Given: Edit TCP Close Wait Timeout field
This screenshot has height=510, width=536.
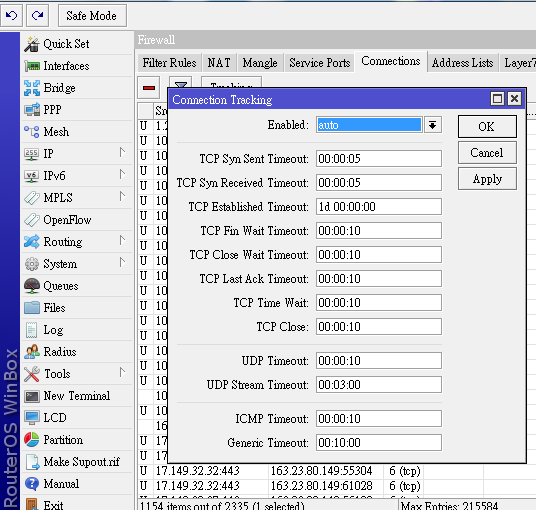Looking at the screenshot, I should [x=379, y=255].
